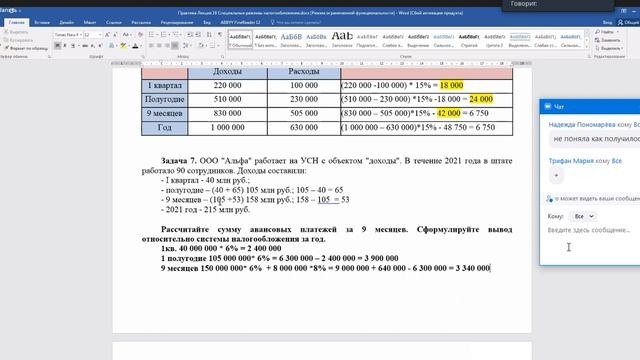
Task: Open the Найти (Find) dropdown arrow
Action: click(x=617, y=32)
